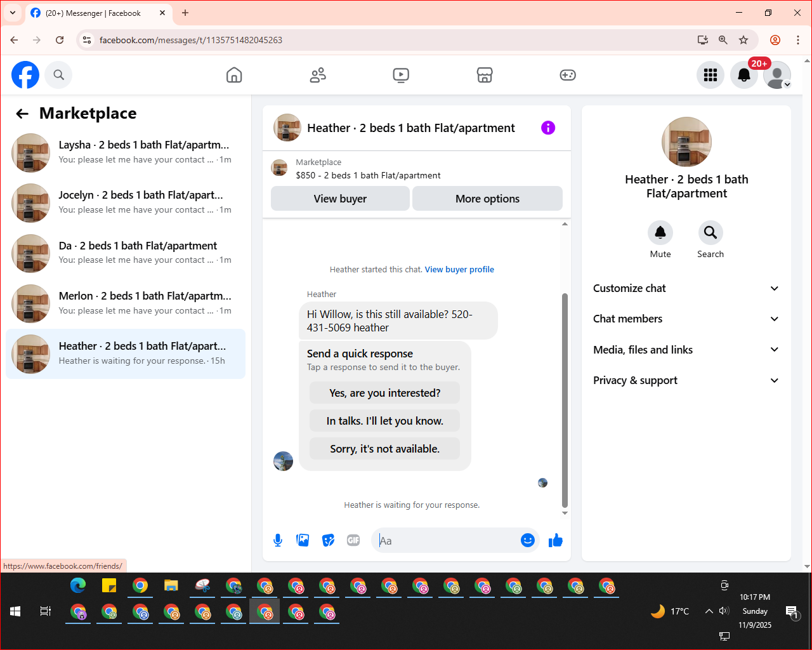The image size is (812, 650).
Task: Open the listing thumbnail in the chat header
Action: [287, 128]
